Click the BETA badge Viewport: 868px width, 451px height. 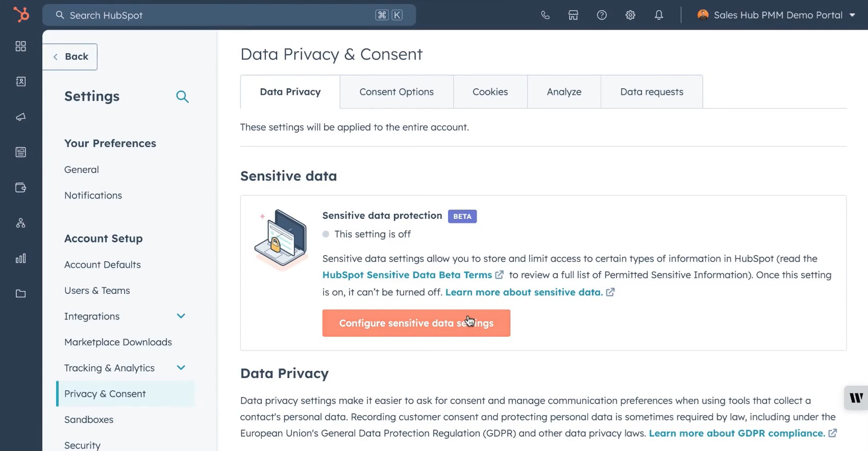(x=462, y=216)
